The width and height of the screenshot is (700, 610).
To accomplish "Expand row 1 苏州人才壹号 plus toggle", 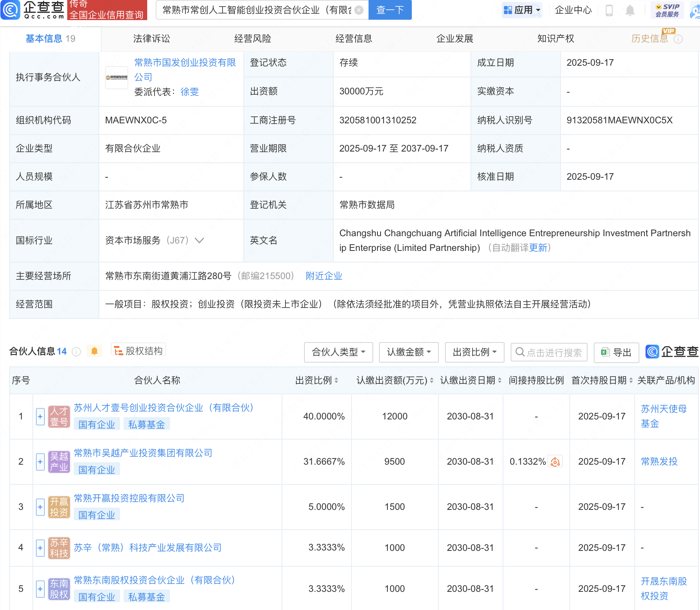I will click(40, 417).
